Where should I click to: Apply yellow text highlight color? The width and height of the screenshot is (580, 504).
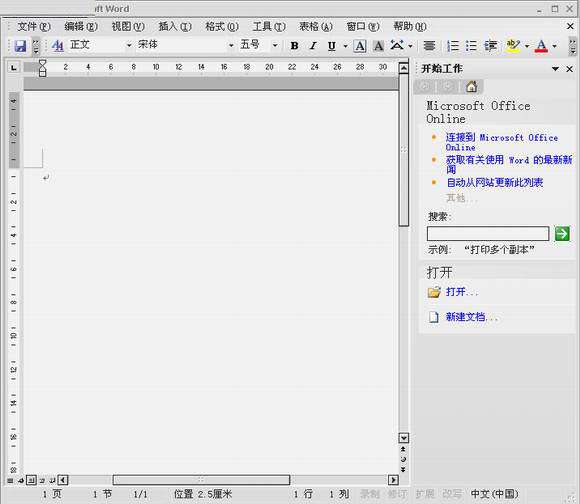(513, 45)
